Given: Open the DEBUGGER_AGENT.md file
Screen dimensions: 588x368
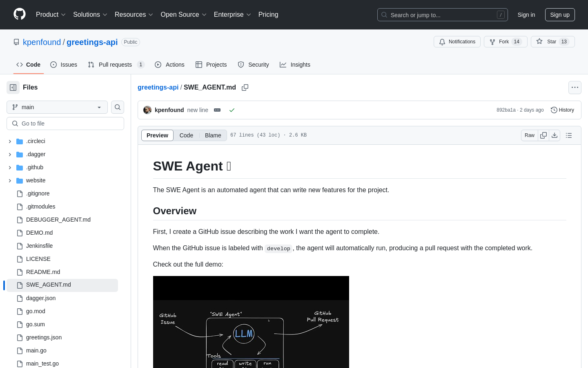Looking at the screenshot, I should pos(58,220).
